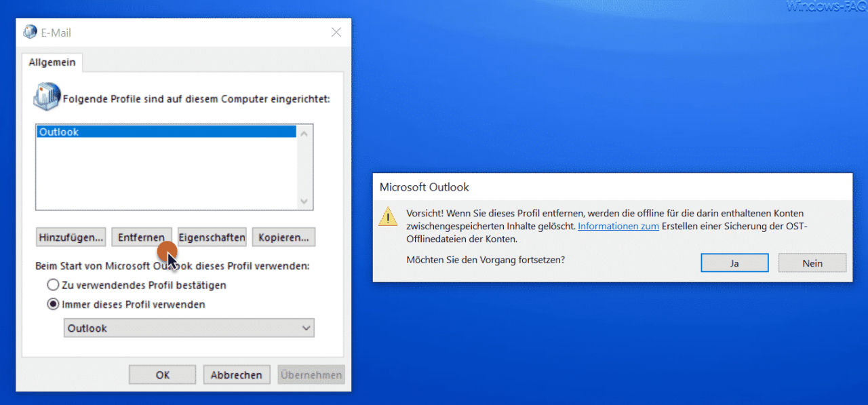Click the yellow warning triangle icon
868x405 pixels.
tap(387, 216)
